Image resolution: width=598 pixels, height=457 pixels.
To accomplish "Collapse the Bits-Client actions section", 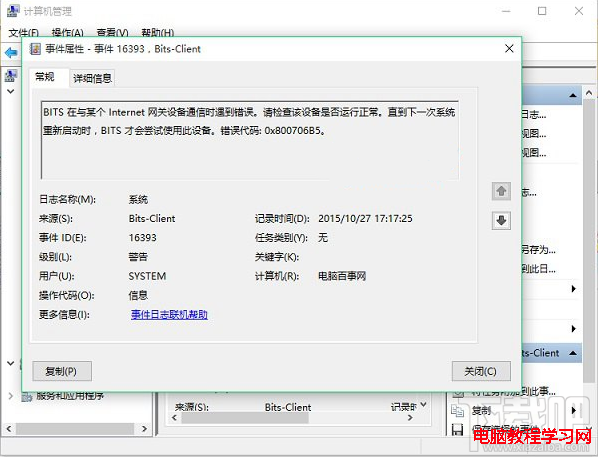I will tap(573, 353).
